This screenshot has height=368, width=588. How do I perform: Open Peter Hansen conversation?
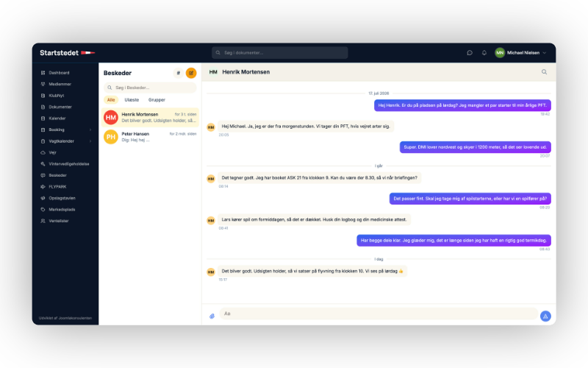150,137
